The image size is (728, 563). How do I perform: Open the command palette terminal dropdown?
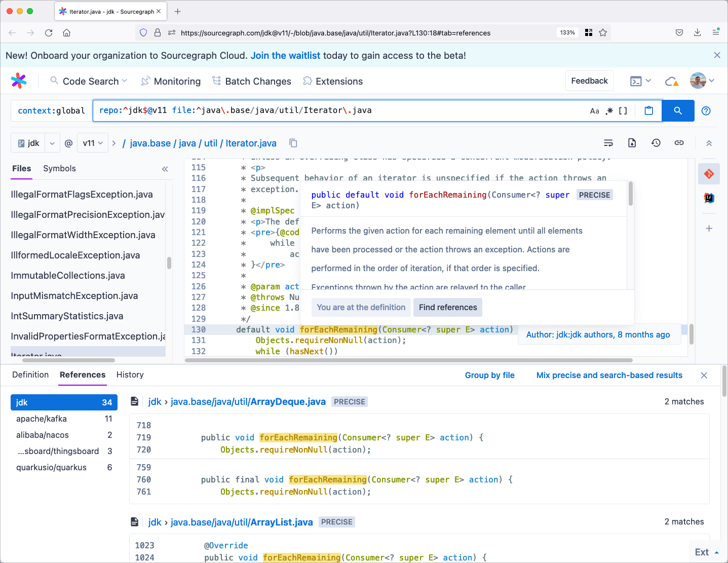tap(640, 81)
